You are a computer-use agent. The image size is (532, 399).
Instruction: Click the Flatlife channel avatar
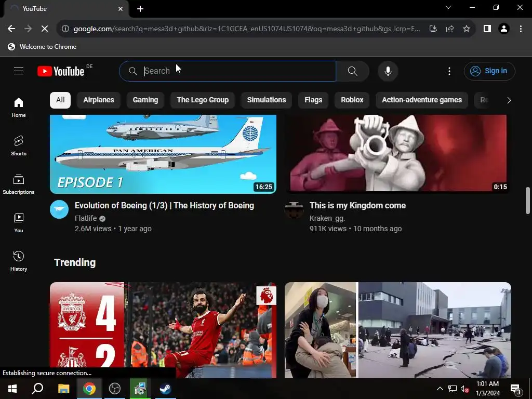[x=59, y=209]
